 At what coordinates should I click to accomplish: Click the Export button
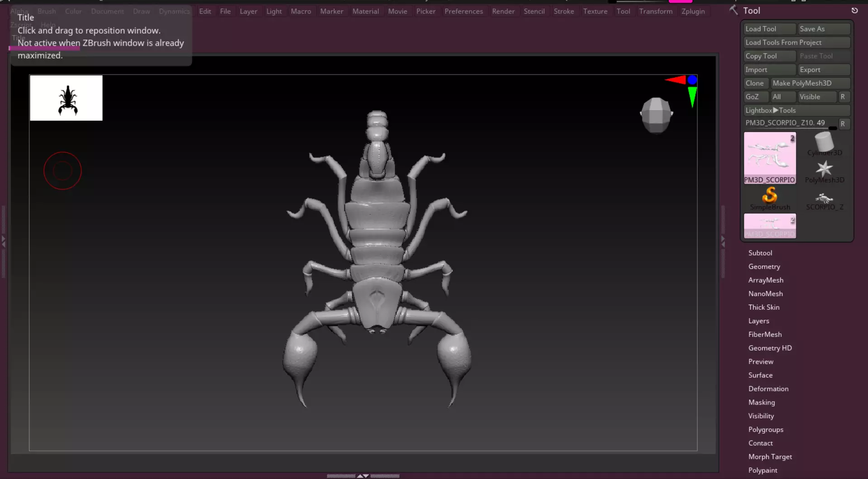[x=824, y=69]
